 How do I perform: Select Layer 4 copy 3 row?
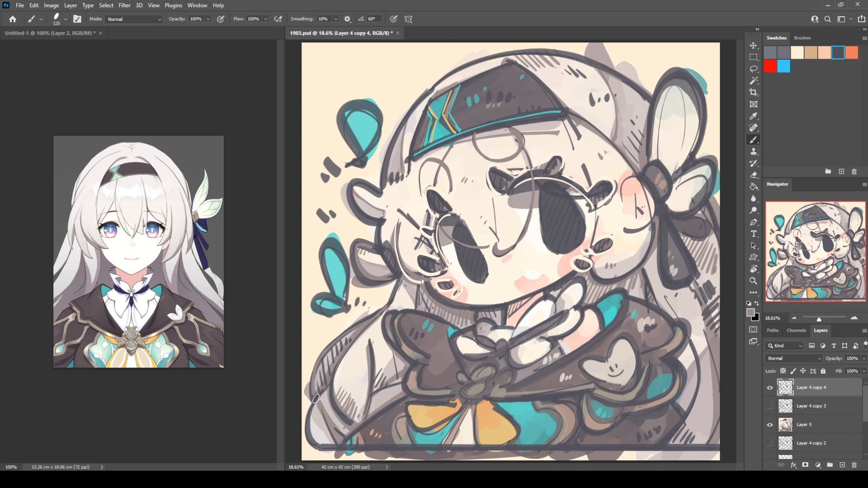coord(813,406)
